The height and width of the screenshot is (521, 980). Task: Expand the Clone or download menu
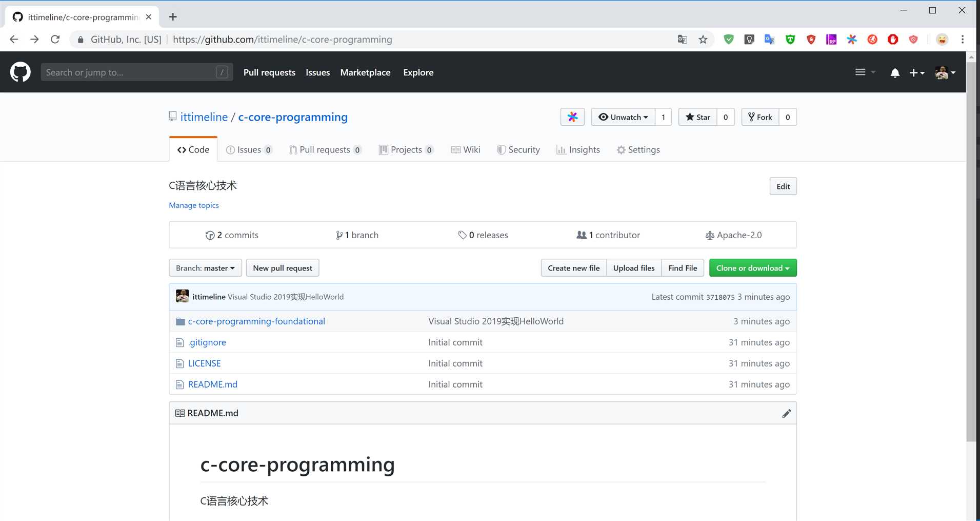click(x=753, y=268)
